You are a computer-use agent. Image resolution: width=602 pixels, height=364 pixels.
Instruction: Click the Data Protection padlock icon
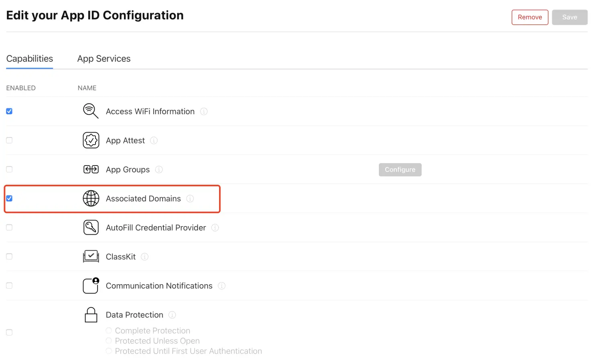coord(91,315)
